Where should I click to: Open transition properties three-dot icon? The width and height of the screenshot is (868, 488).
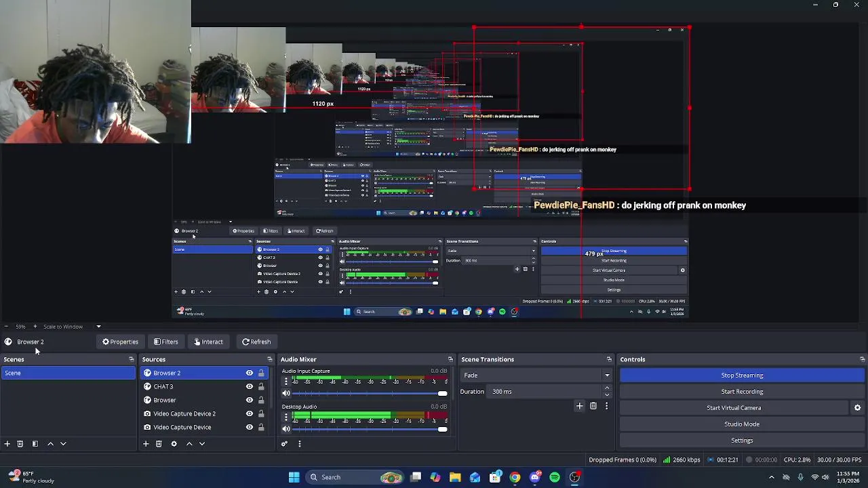[x=606, y=406]
